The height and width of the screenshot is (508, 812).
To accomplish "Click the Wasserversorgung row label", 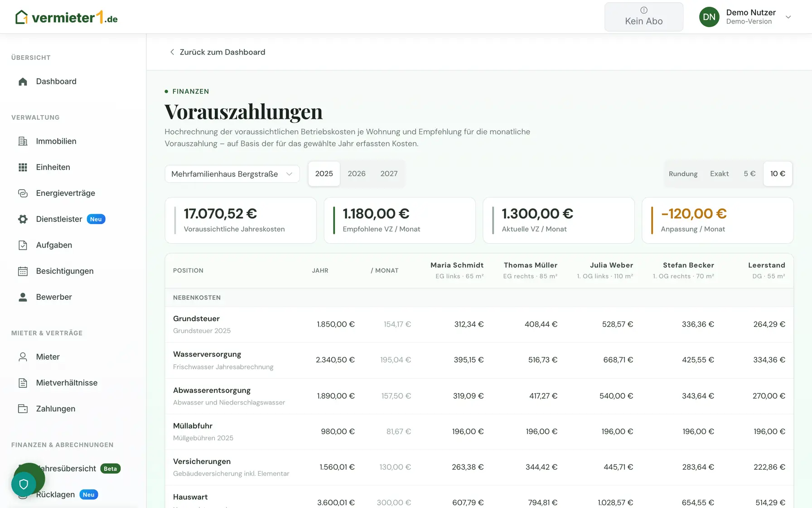I will point(207,354).
